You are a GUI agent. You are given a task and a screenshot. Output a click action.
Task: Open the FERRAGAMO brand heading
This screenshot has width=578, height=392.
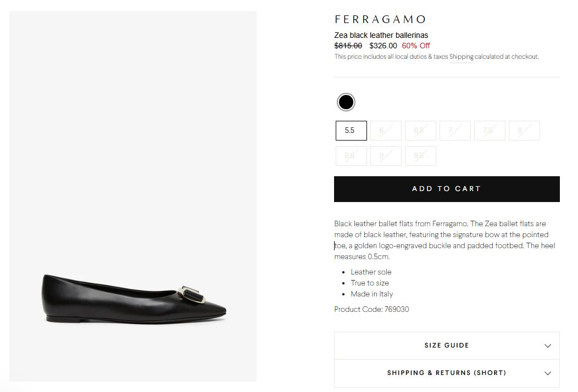(x=380, y=20)
